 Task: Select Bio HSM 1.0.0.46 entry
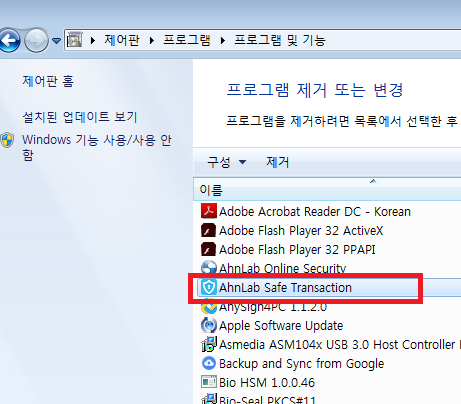pos(267,383)
